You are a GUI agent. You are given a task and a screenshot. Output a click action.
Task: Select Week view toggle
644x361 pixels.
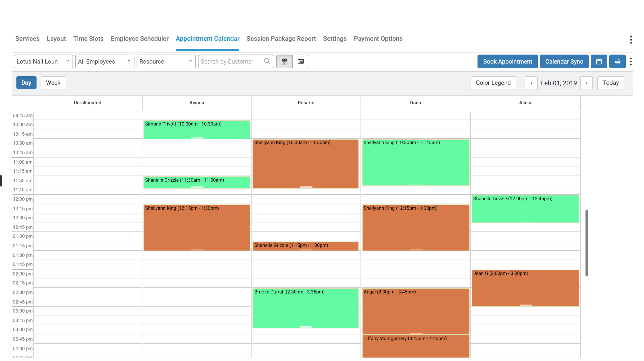(53, 83)
